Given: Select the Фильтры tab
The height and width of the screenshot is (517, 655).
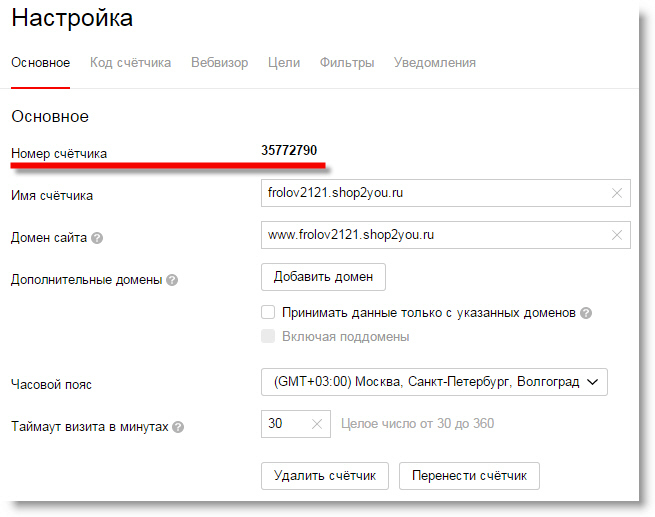Looking at the screenshot, I should click(x=347, y=63).
